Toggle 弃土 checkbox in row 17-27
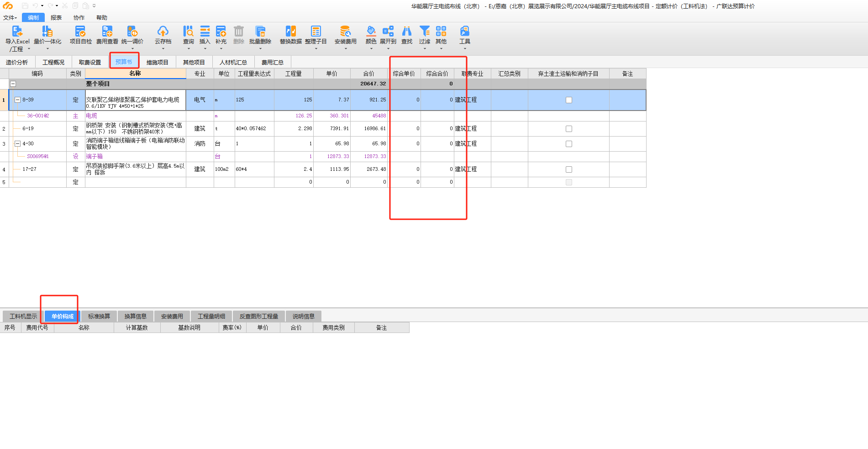The width and height of the screenshot is (868, 449). [x=569, y=169]
